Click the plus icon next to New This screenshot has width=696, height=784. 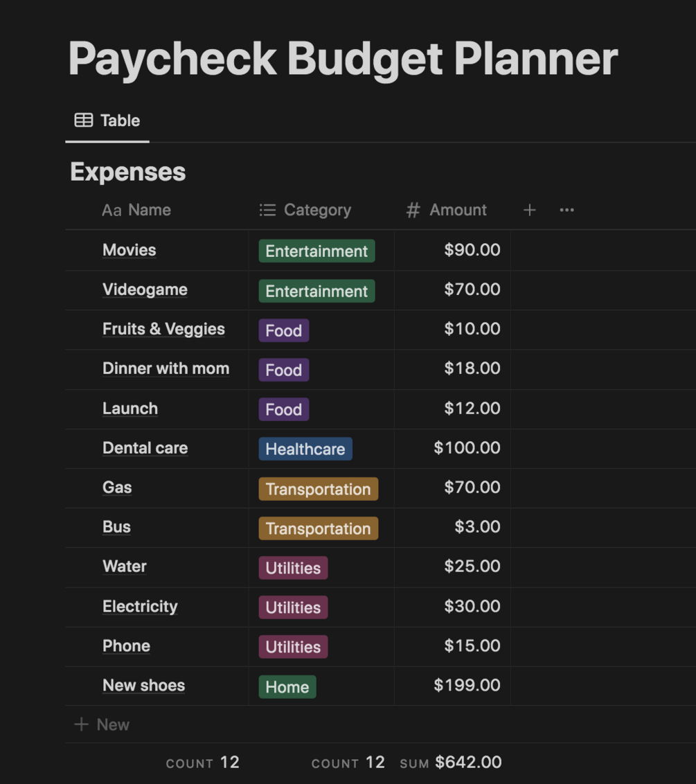click(x=81, y=724)
